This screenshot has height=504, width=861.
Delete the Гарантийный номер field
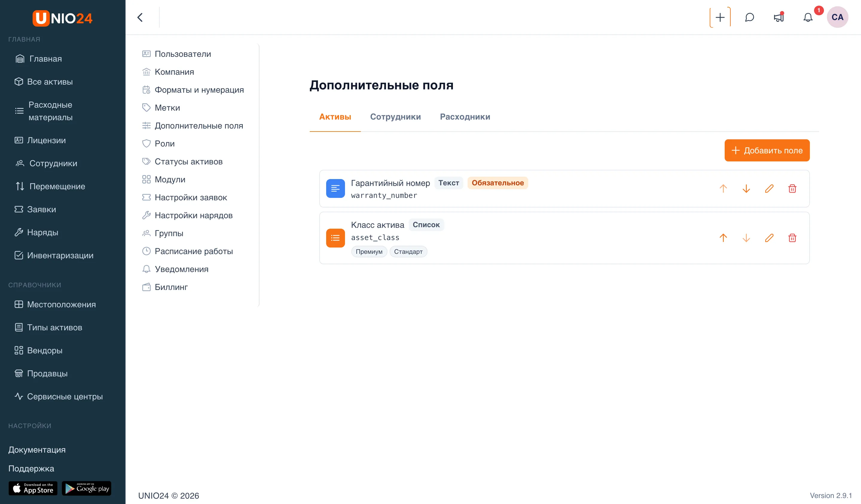click(x=792, y=189)
